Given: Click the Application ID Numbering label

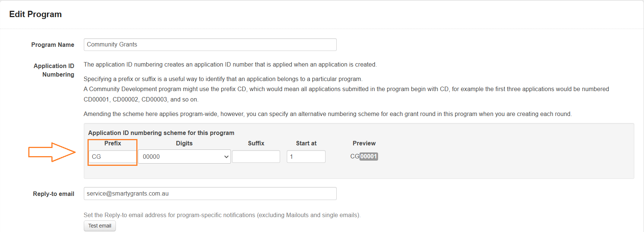Looking at the screenshot, I should 54,70.
